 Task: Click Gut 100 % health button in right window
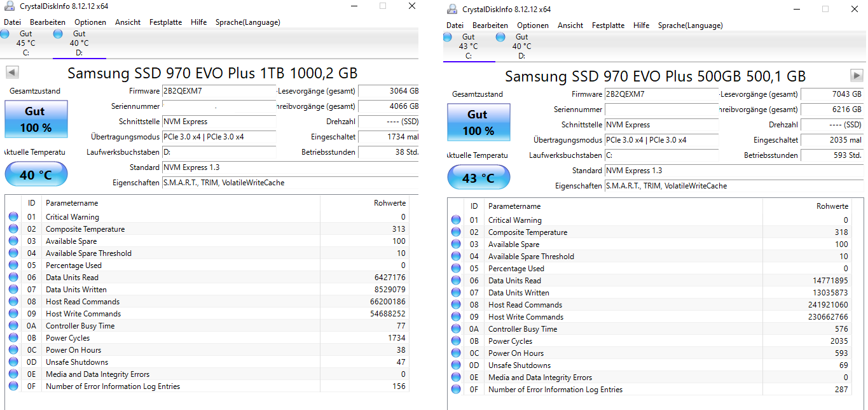478,122
